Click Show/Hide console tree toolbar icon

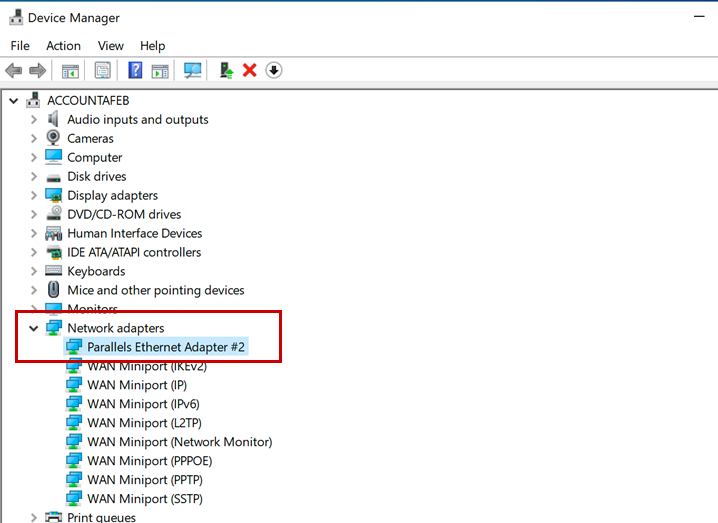(70, 70)
